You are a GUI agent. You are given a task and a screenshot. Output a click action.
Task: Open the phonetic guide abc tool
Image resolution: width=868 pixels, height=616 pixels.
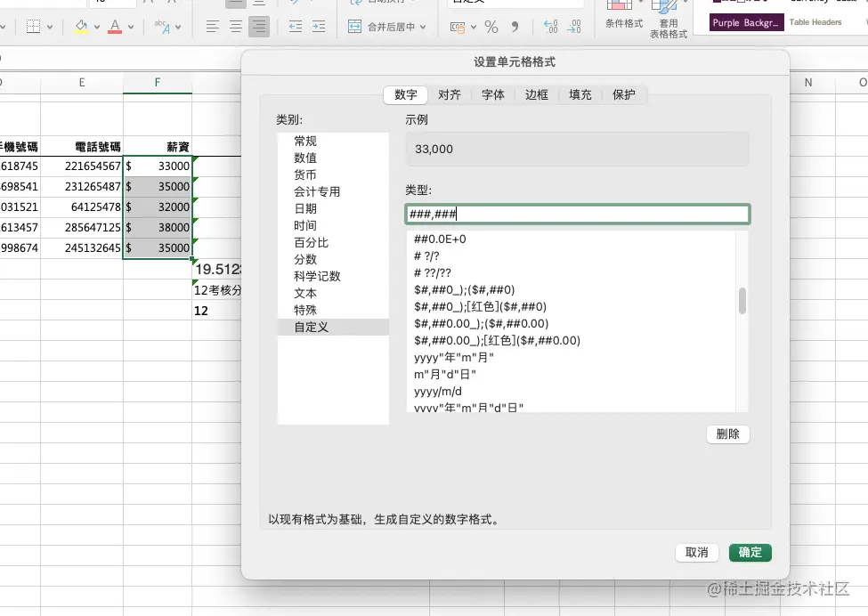coord(162,27)
